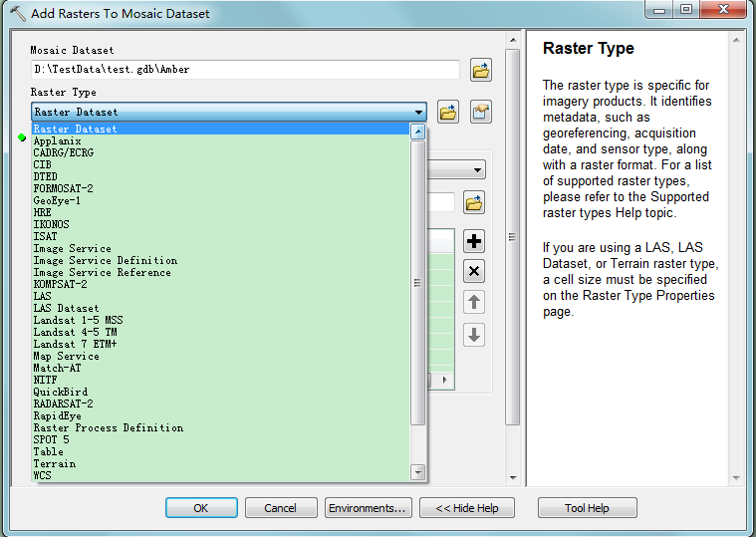Choose CADRG/ECRG raster type
The image size is (756, 537).
[221, 152]
